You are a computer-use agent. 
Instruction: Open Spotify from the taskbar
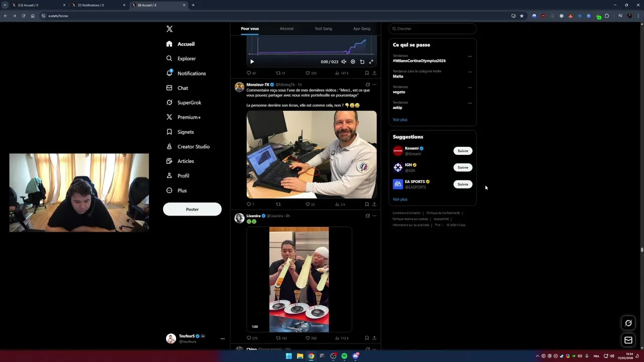click(x=344, y=356)
